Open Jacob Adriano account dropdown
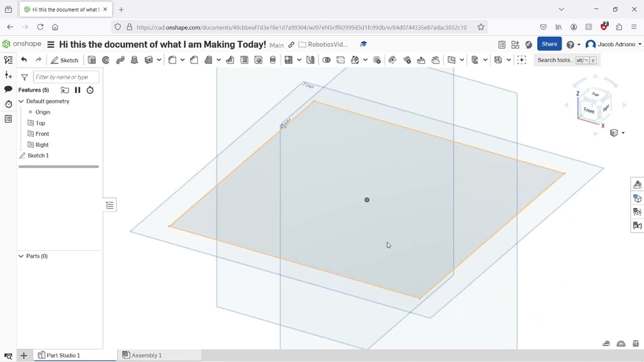Screen dimensions: 644x362 tap(614, 44)
